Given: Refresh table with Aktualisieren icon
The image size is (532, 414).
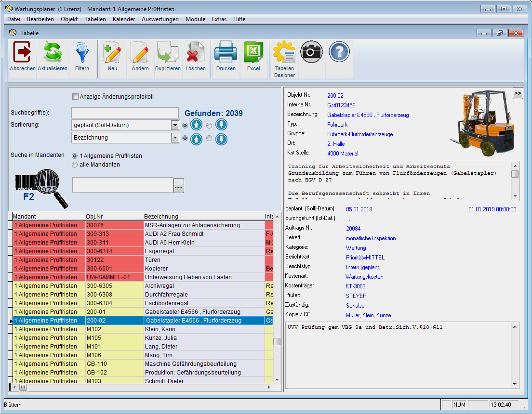Looking at the screenshot, I should pyautogui.click(x=52, y=52).
